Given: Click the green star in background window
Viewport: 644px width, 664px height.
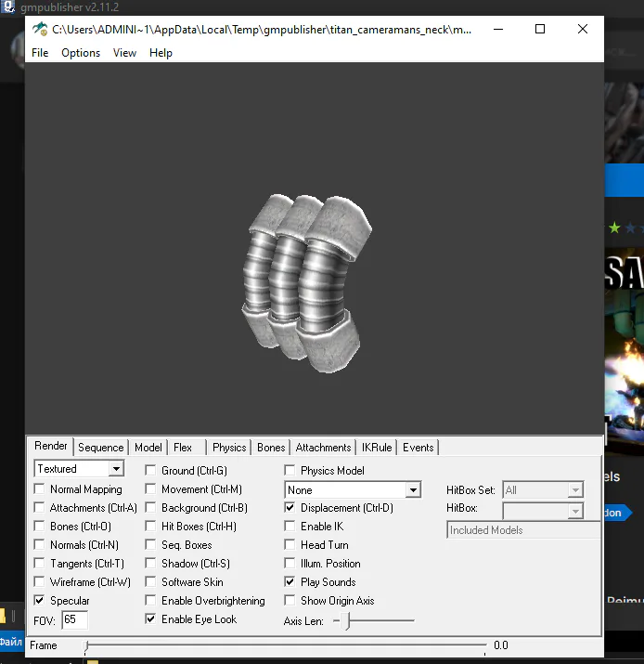Looking at the screenshot, I should (614, 228).
